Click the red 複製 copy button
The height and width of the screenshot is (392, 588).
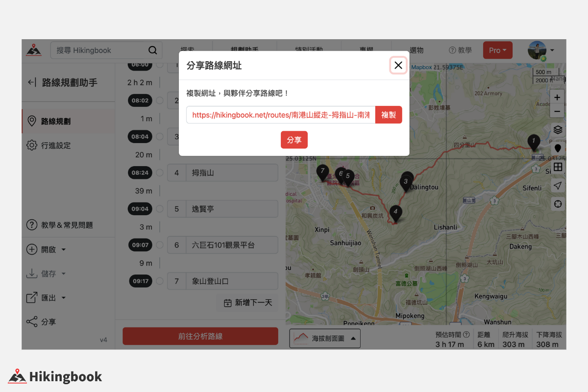[389, 115]
